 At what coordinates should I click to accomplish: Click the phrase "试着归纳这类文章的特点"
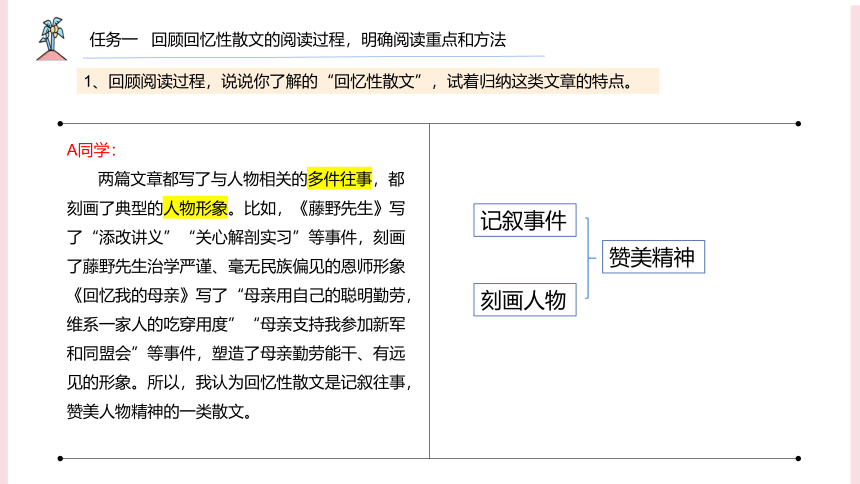pyautogui.click(x=536, y=81)
